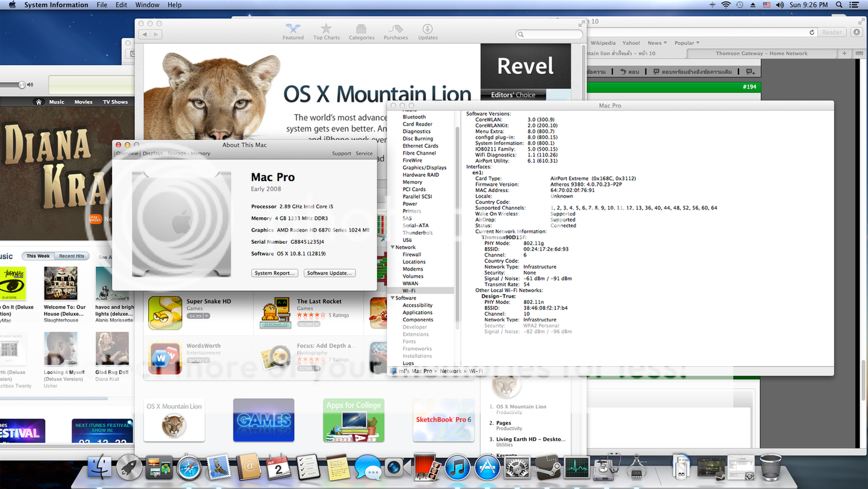The image size is (868, 489).
Task: Click the Categories toolbar icon
Action: [x=361, y=32]
